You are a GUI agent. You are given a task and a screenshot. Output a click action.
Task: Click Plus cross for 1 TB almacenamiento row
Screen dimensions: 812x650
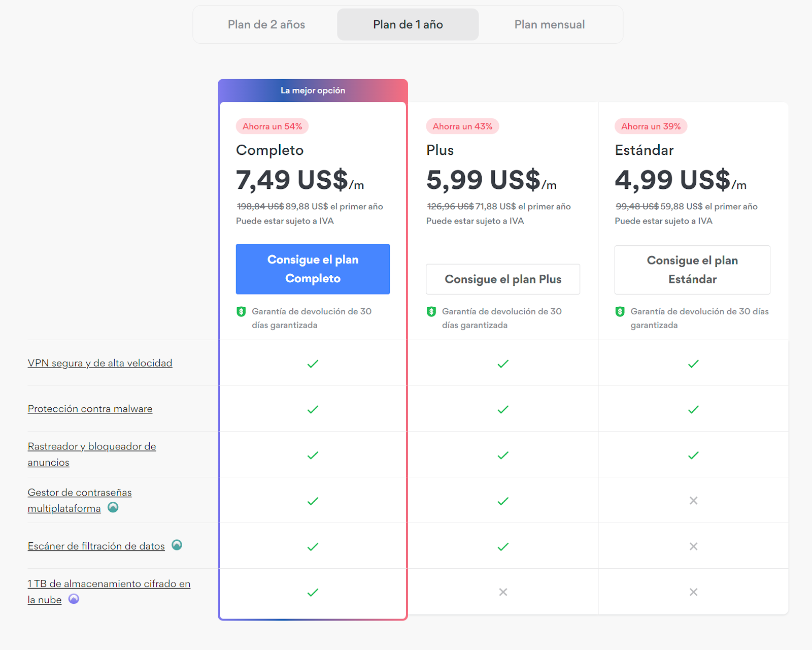(x=503, y=592)
